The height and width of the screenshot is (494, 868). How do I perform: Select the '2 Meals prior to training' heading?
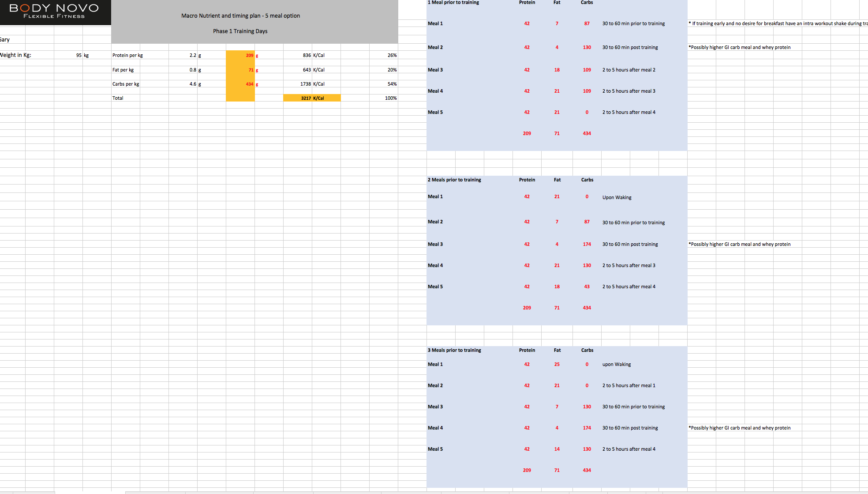click(x=454, y=180)
